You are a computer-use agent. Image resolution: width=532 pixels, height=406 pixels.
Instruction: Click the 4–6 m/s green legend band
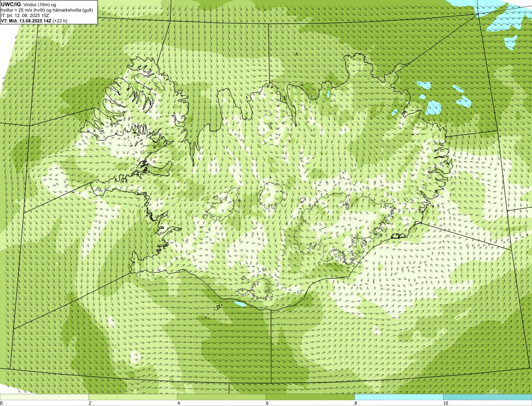click(x=222, y=397)
